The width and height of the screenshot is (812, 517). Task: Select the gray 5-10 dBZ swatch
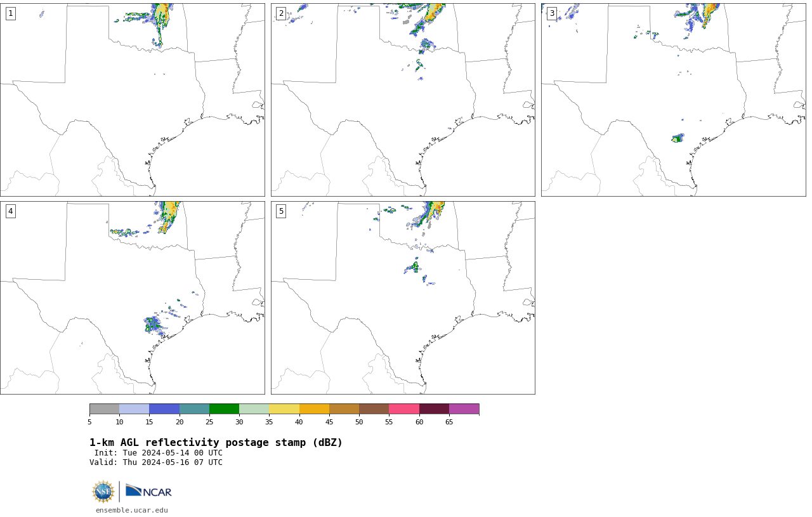[x=104, y=409]
